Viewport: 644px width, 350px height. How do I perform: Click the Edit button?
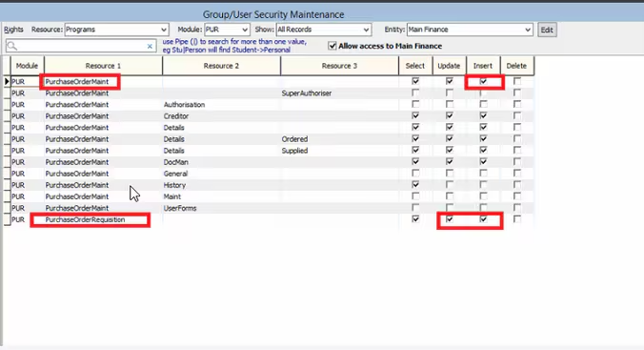click(x=547, y=30)
